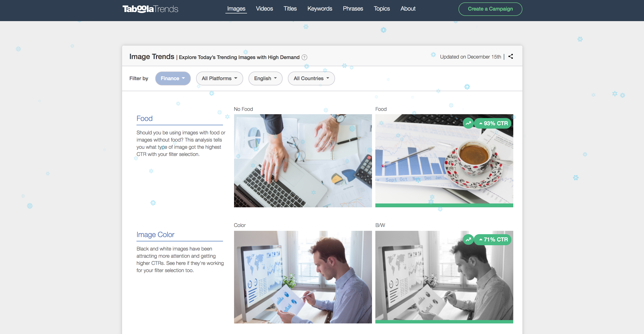Select the Images tab in the navigation
This screenshot has width=644, height=334.
[x=236, y=8]
